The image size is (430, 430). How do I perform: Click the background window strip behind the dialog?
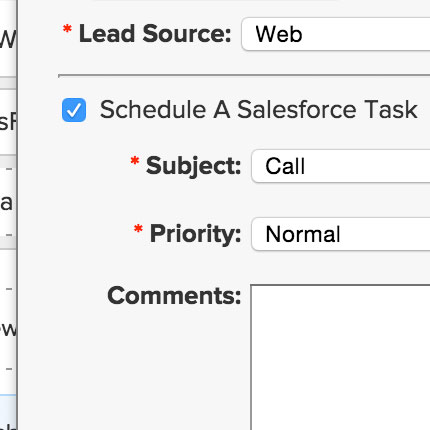coord(8,215)
